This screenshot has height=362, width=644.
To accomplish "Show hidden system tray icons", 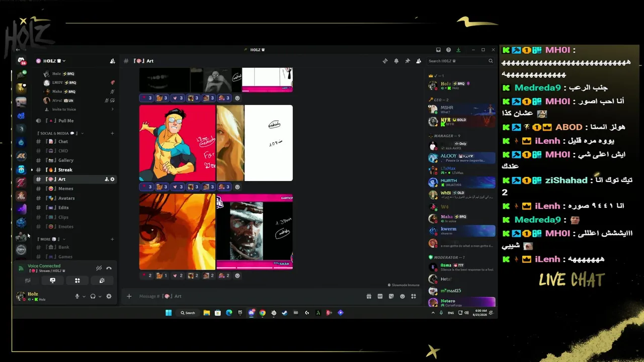I will pos(433,313).
